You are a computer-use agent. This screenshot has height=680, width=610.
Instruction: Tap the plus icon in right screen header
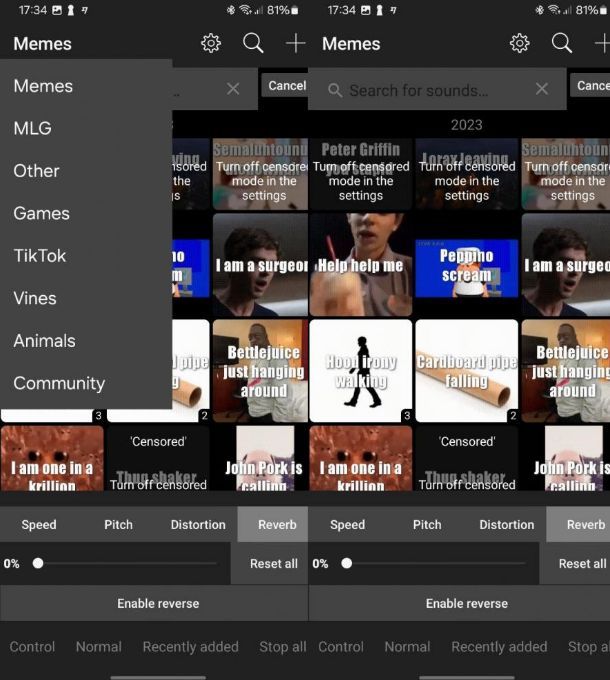pos(602,43)
